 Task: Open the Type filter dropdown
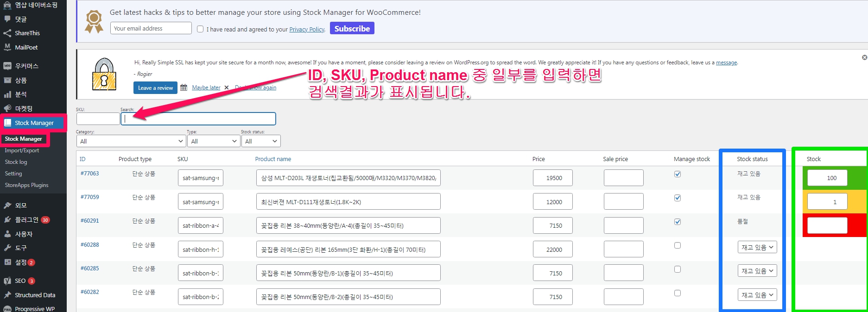tap(214, 141)
